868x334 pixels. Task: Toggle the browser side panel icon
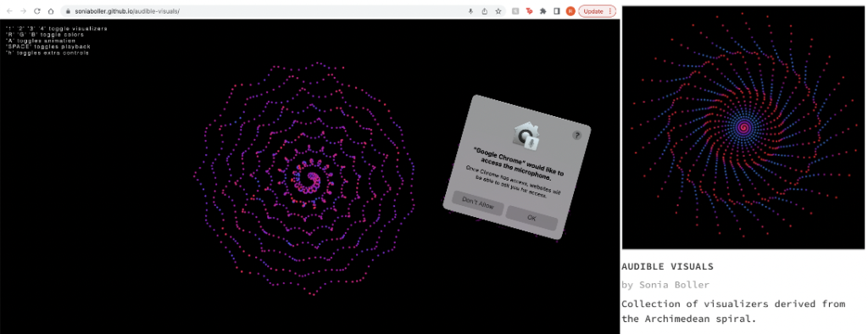tap(557, 11)
